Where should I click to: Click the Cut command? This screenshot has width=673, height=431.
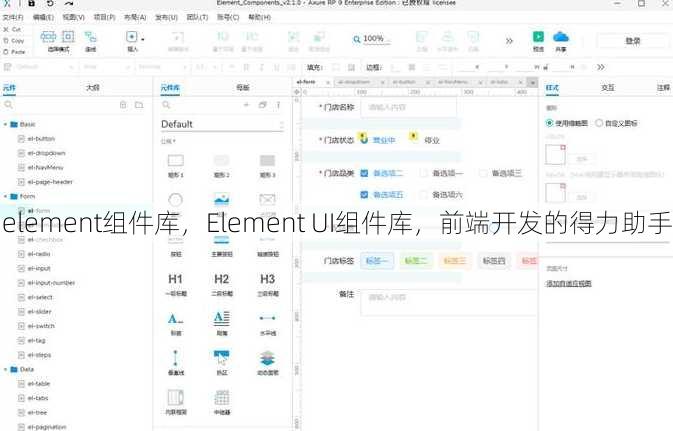point(12,29)
